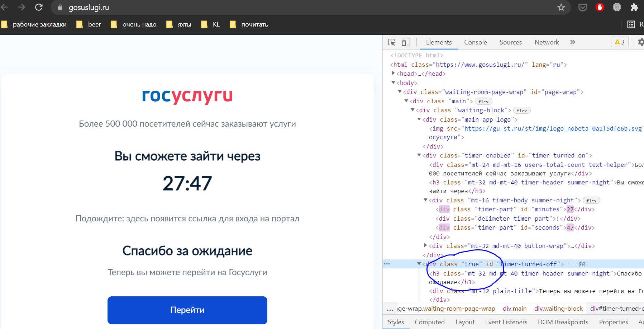
Task: Collapse the main-app-logo div node
Action: click(419, 119)
